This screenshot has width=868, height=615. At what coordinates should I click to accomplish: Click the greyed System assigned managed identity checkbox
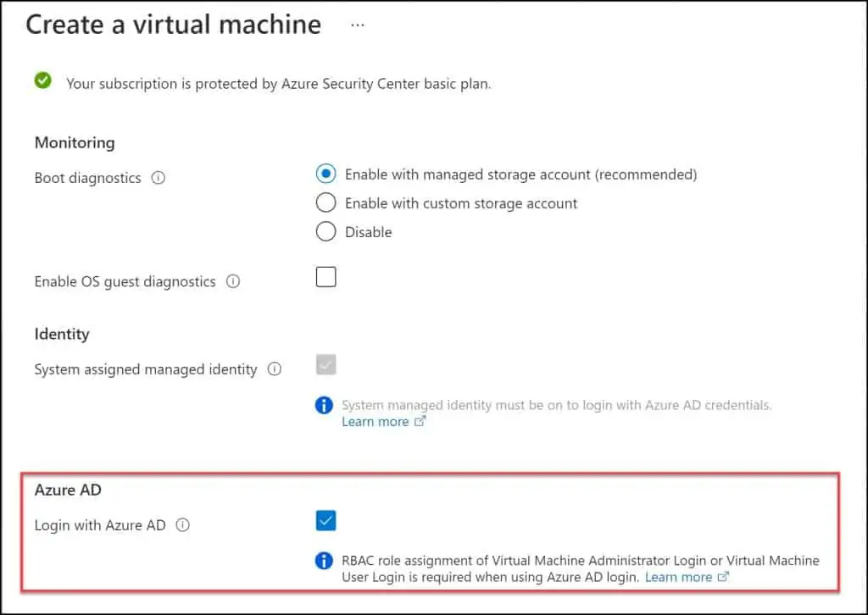click(x=326, y=365)
